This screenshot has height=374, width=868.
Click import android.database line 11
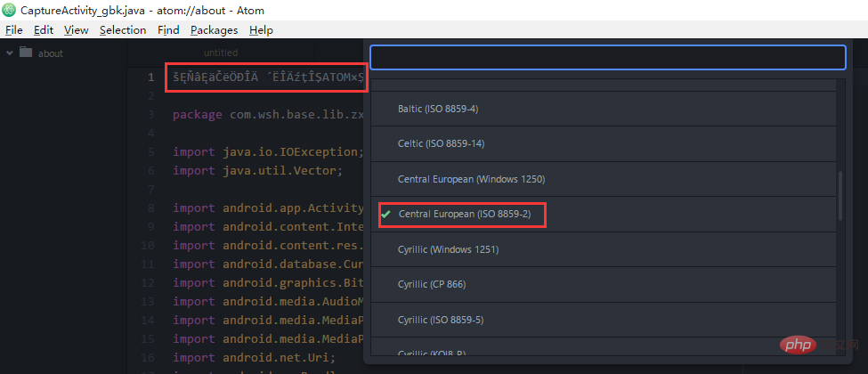click(268, 264)
